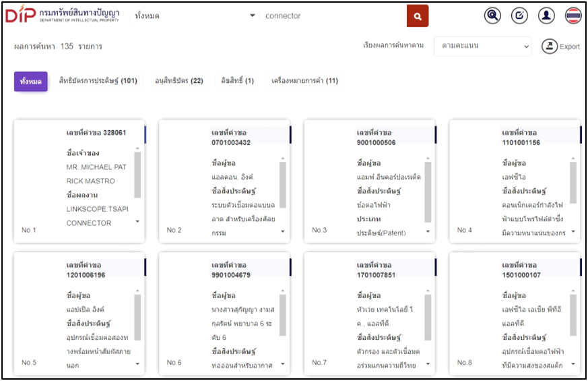Open the result card with application 1701007851

(369, 314)
